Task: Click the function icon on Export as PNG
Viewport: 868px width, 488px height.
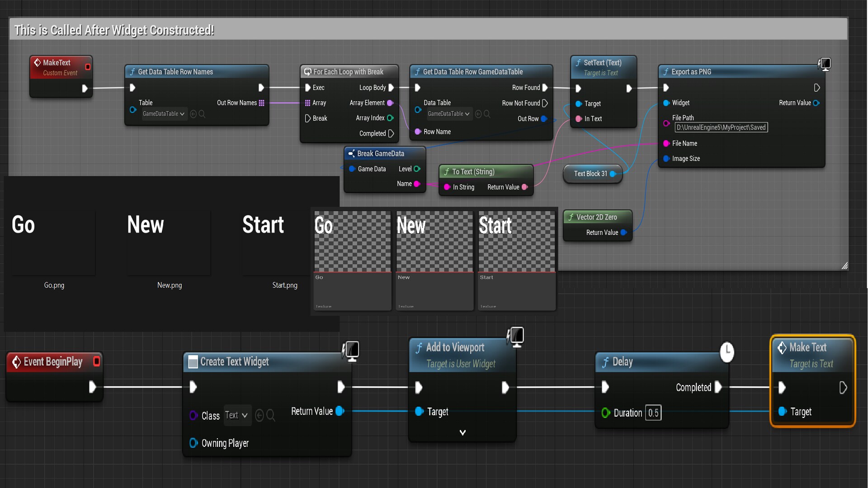Action: click(667, 71)
